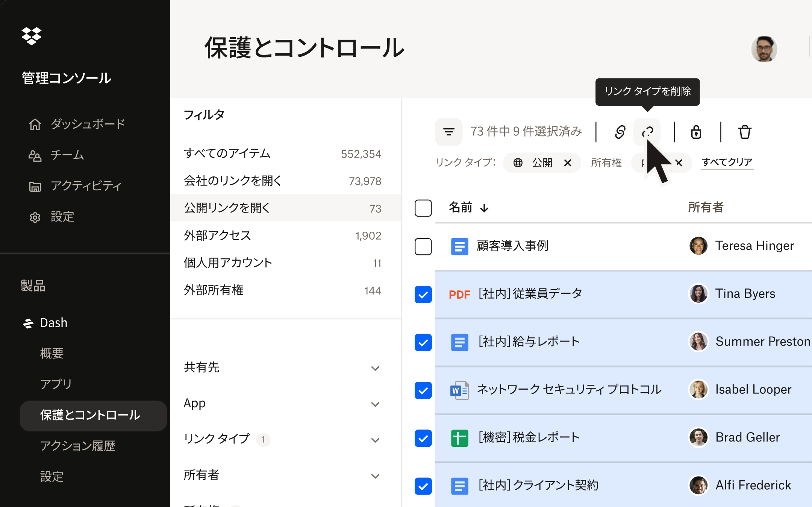812x507 pixels.
Task: Click the doc icon for 給与レポート
Action: (x=459, y=342)
